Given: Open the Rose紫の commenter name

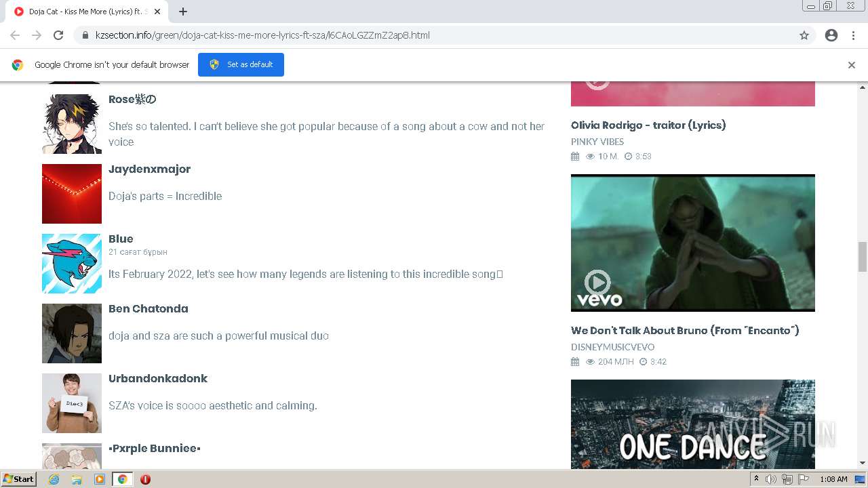Looking at the screenshot, I should pos(132,99).
